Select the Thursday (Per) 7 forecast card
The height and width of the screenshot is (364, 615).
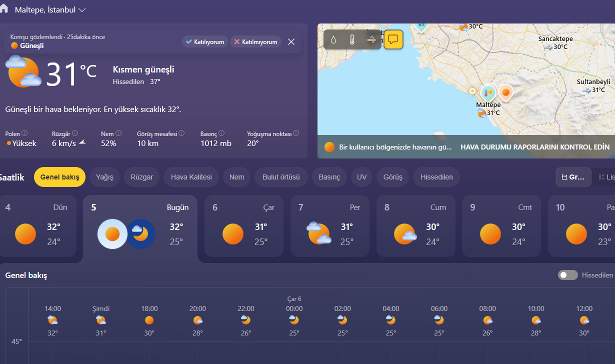click(x=330, y=226)
